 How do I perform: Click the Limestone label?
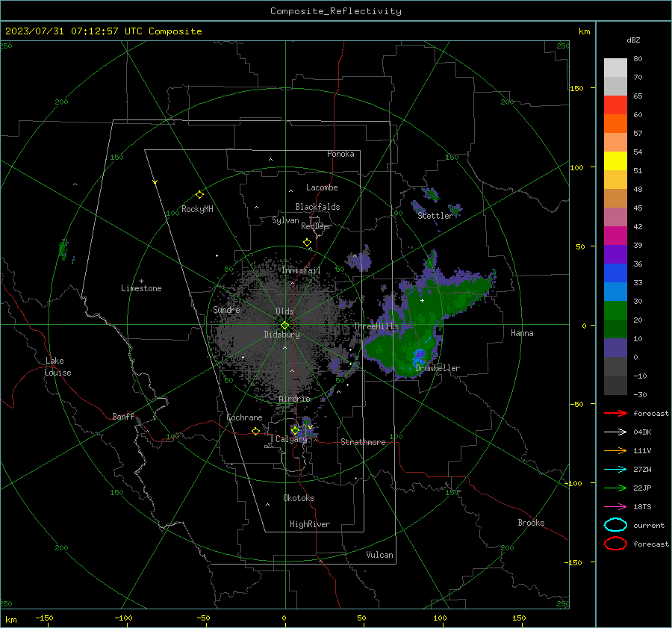tap(141, 288)
